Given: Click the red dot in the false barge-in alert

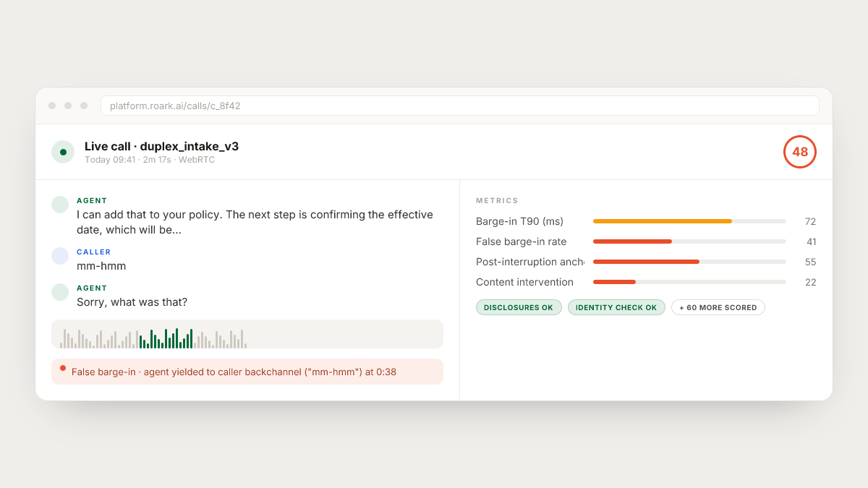Looking at the screenshot, I should point(63,368).
